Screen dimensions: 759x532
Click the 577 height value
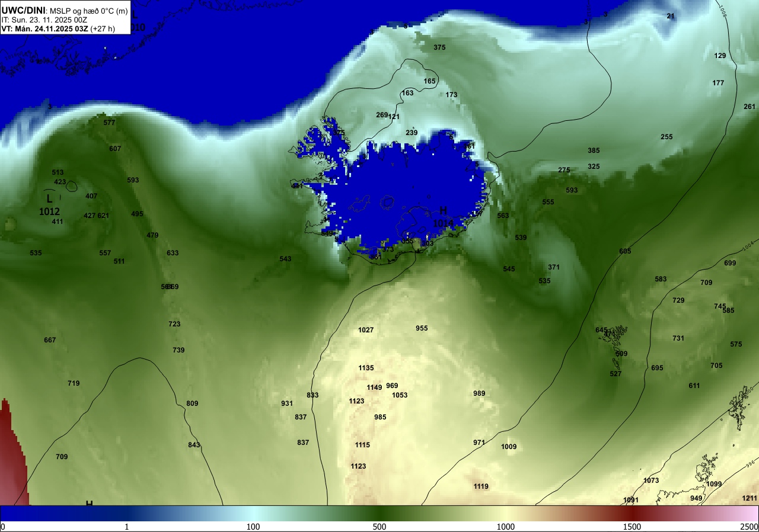pyautogui.click(x=109, y=123)
